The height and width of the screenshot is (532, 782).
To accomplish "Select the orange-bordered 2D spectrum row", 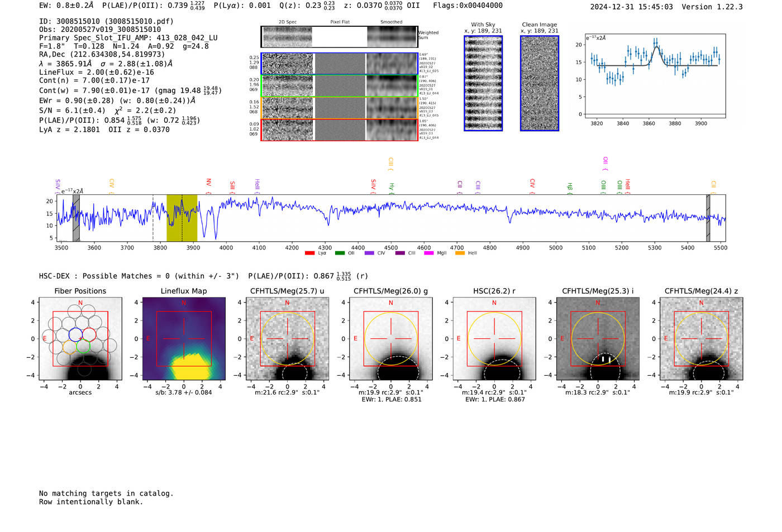I will tap(340, 108).
